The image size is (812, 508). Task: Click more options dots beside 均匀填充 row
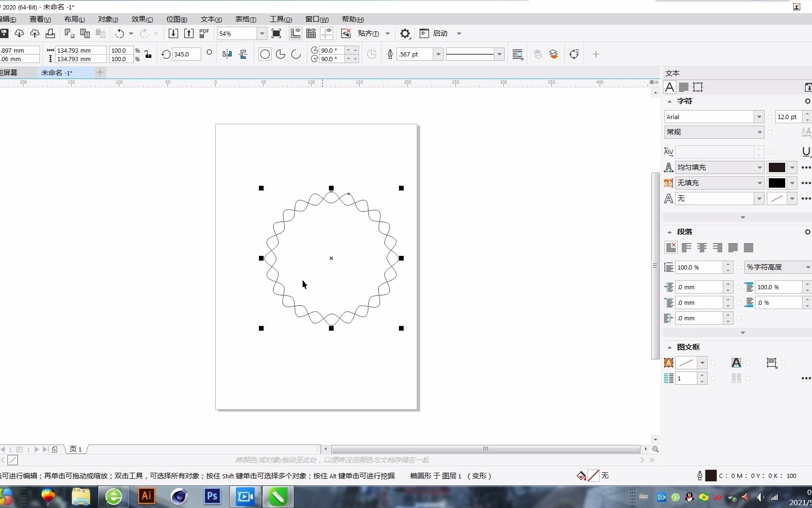[x=806, y=167]
